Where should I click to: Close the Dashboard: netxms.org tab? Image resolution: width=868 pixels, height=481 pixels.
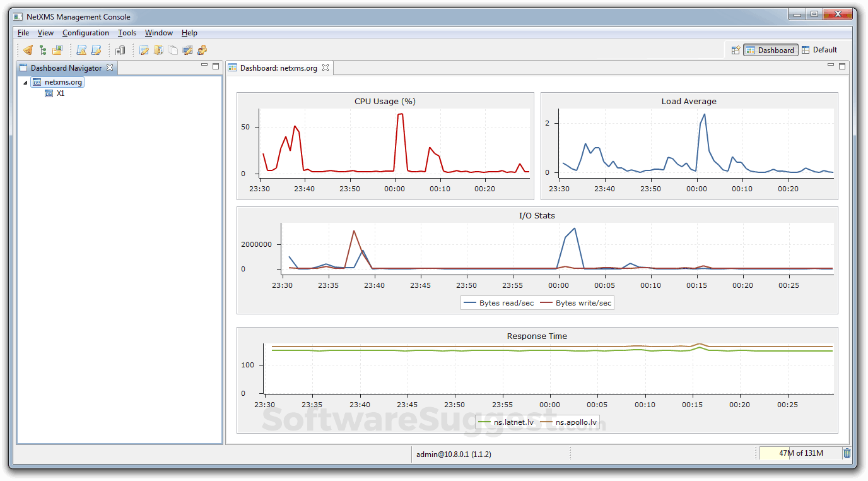pos(325,68)
